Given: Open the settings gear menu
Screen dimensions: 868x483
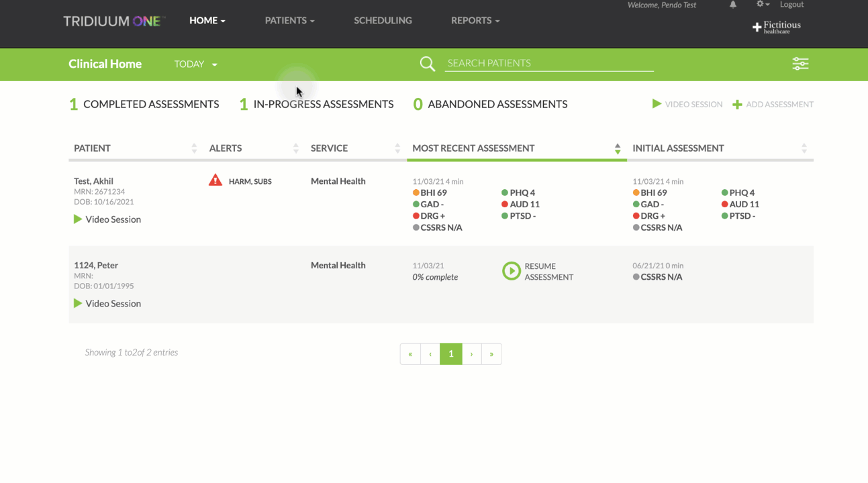Looking at the screenshot, I should point(763,5).
